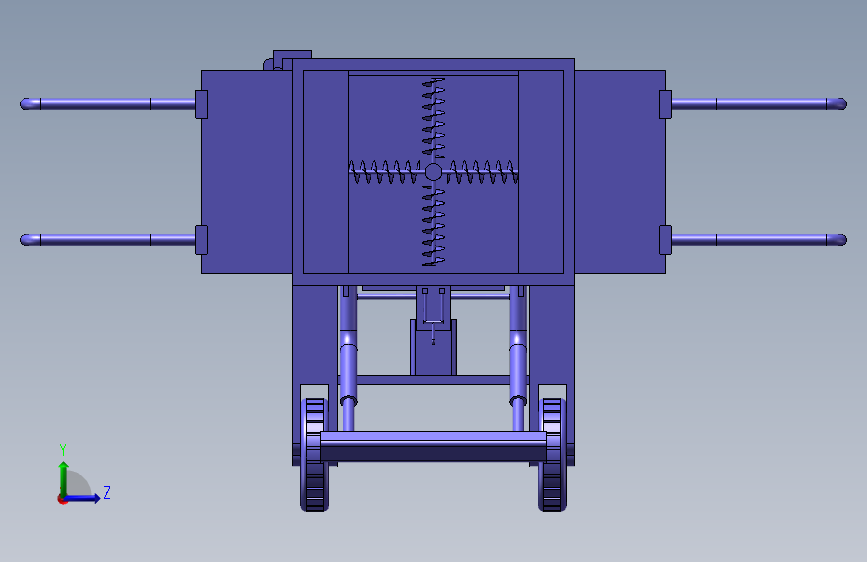Select the left wheel of the cart
The height and width of the screenshot is (562, 867).
pyautogui.click(x=314, y=455)
